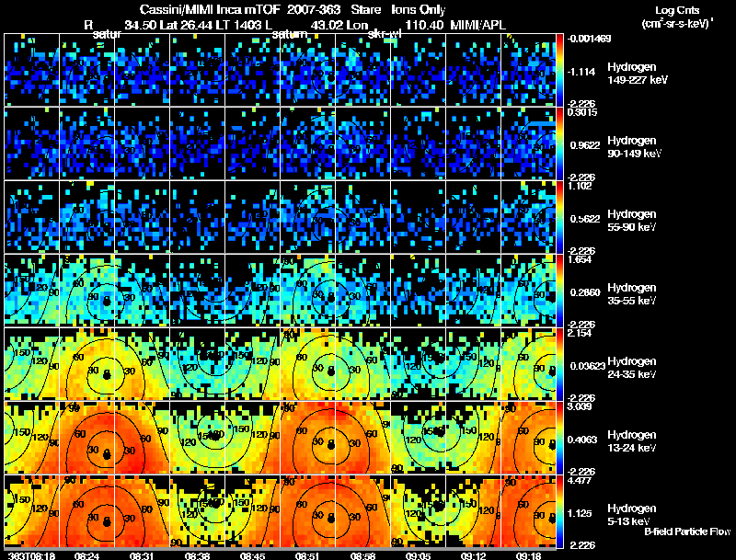Viewport: 736px width, 560px height.
Task: Select the 5-13 keV image panel at 09:05
Action: [x=418, y=511]
